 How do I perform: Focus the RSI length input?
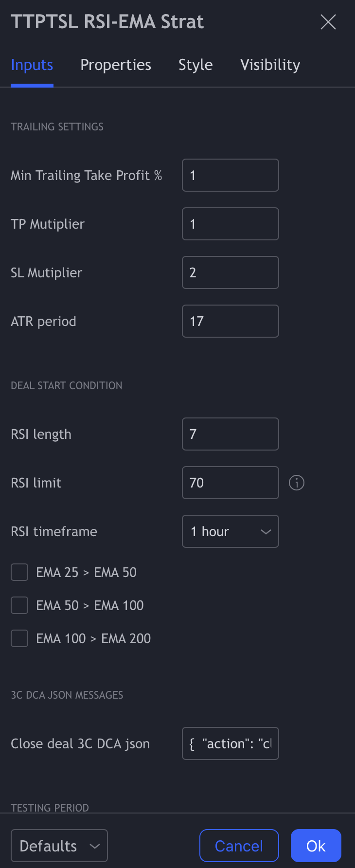[230, 434]
